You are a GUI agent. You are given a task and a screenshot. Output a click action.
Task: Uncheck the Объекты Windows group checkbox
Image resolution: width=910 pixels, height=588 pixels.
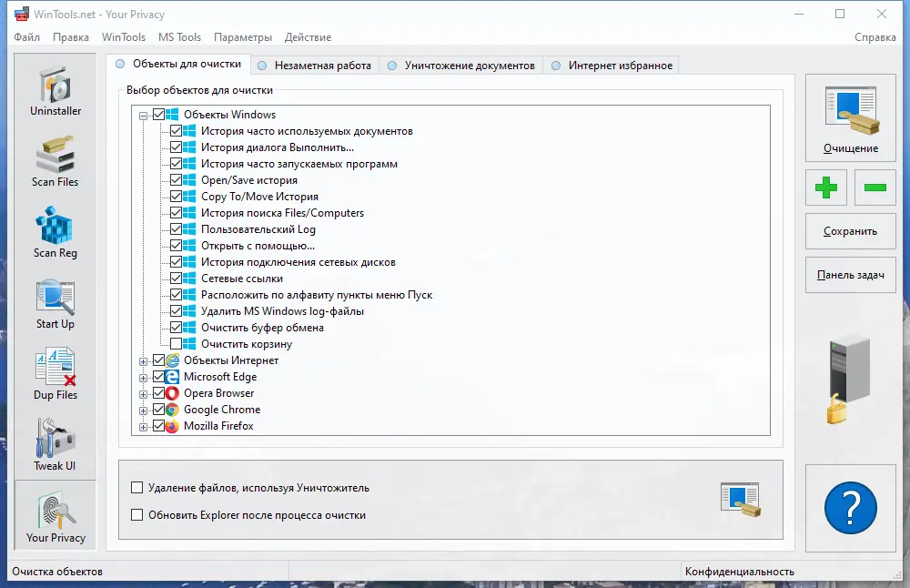pyautogui.click(x=158, y=115)
